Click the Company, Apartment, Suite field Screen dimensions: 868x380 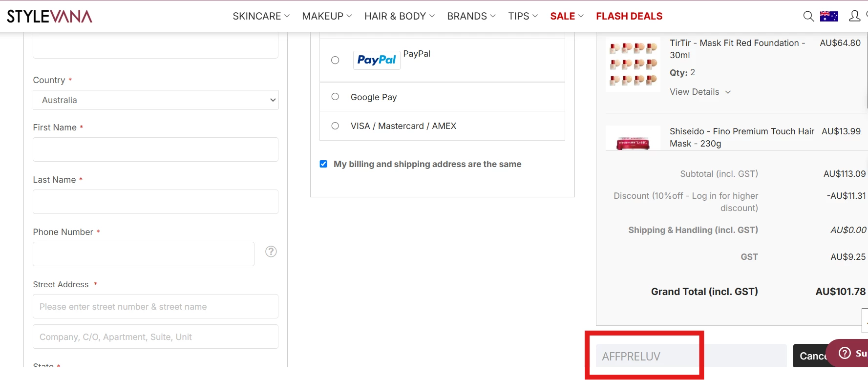click(155, 337)
